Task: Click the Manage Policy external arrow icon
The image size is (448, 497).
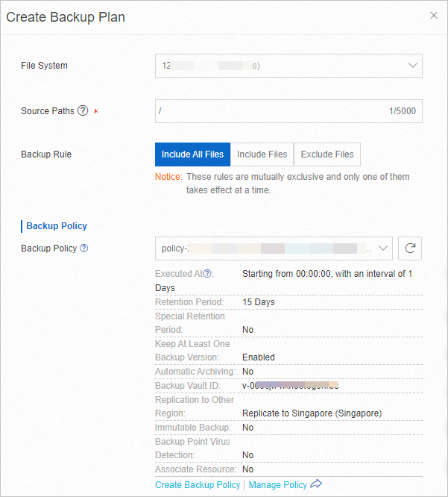Action: click(316, 484)
